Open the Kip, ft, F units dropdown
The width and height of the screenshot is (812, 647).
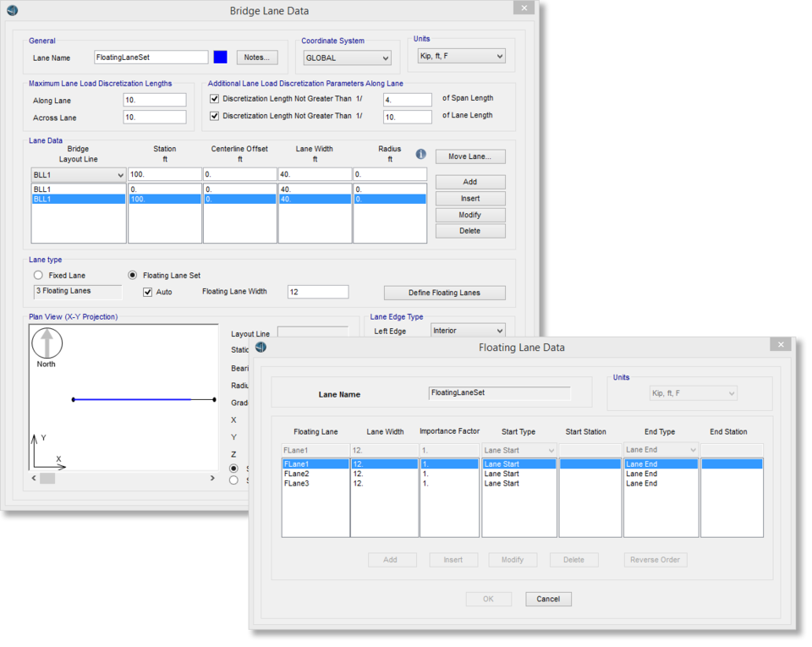point(461,57)
